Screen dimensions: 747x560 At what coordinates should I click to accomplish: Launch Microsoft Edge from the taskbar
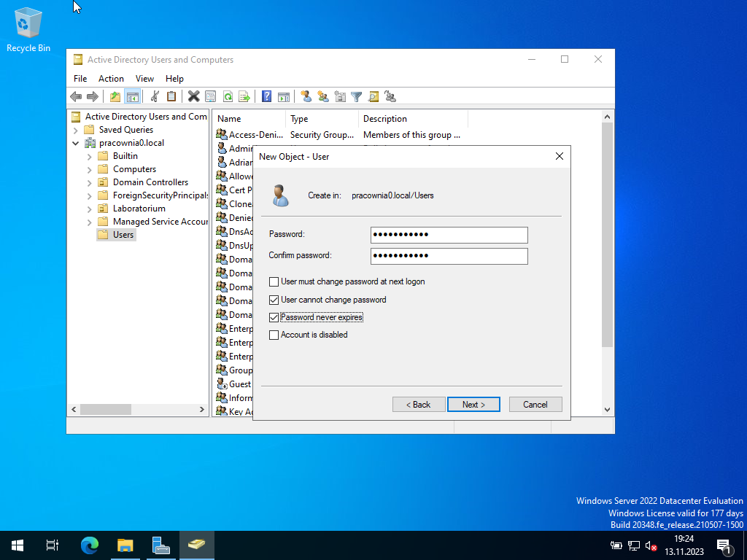tap(89, 545)
